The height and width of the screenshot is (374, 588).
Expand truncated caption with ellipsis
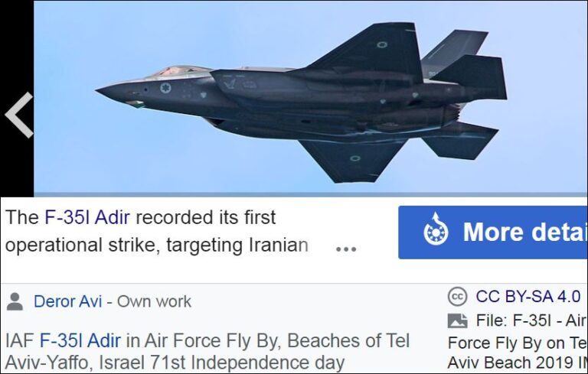pos(346,249)
